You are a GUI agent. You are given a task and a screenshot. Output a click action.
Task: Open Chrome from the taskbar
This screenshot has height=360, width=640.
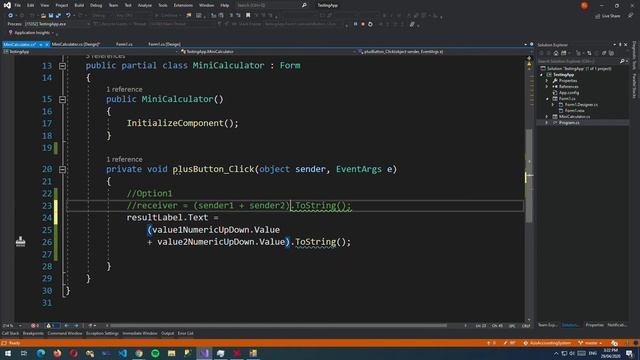(x=139, y=353)
